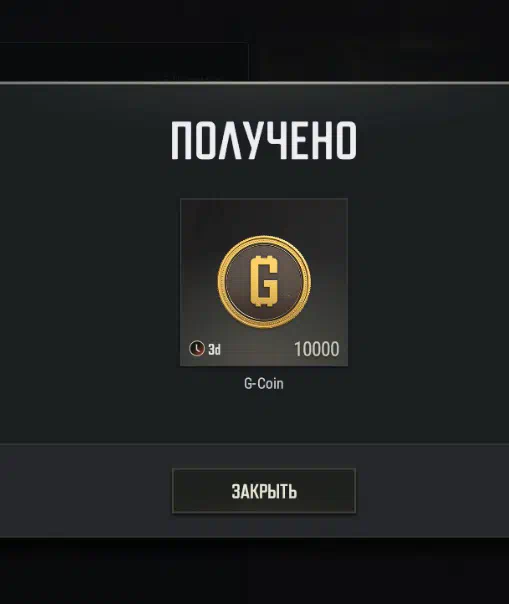Click the dimmed background below the dialog
The height and width of the screenshot is (604, 509).
254,571
